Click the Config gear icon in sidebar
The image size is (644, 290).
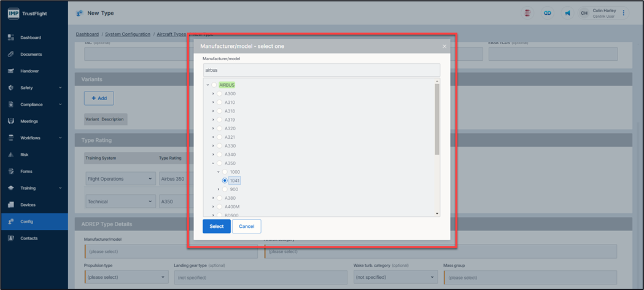click(x=12, y=222)
